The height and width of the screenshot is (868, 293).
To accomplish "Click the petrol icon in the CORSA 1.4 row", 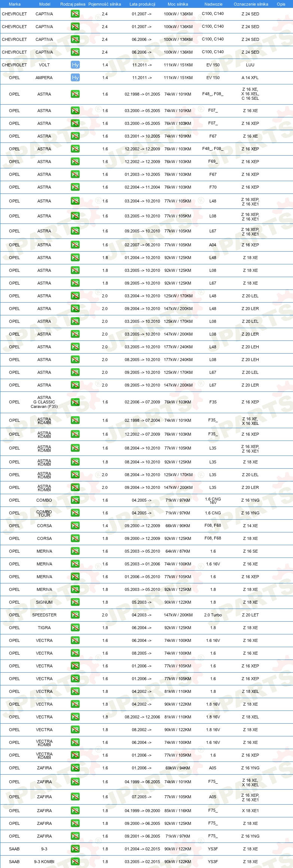I will pos(75,526).
